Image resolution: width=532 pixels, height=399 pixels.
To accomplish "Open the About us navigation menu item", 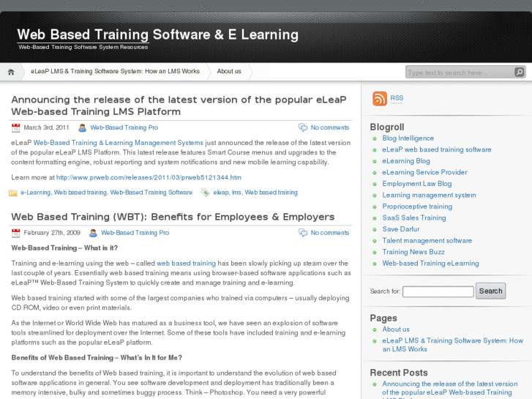I will pos(229,71).
